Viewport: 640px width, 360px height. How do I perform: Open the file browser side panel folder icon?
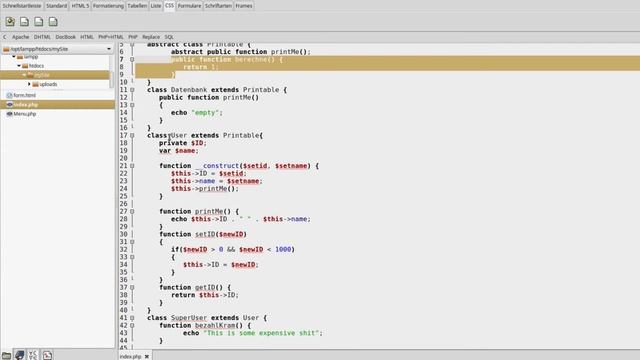[6, 355]
